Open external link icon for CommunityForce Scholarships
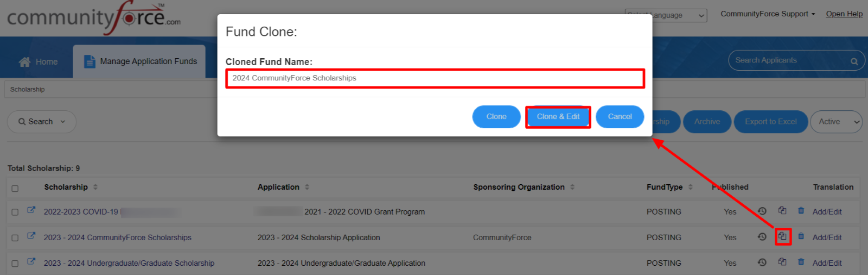868x275 pixels. point(31,235)
